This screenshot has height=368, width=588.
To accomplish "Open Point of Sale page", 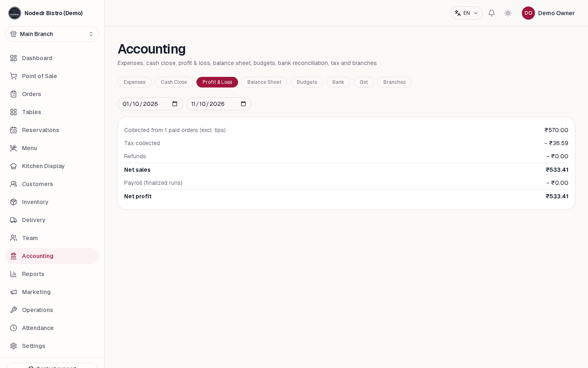I will 52,76.
